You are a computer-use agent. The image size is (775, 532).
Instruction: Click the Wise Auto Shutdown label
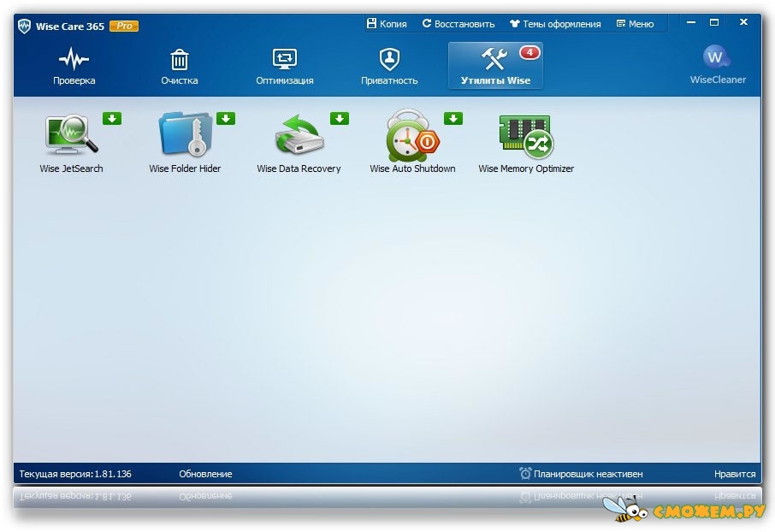(412, 168)
